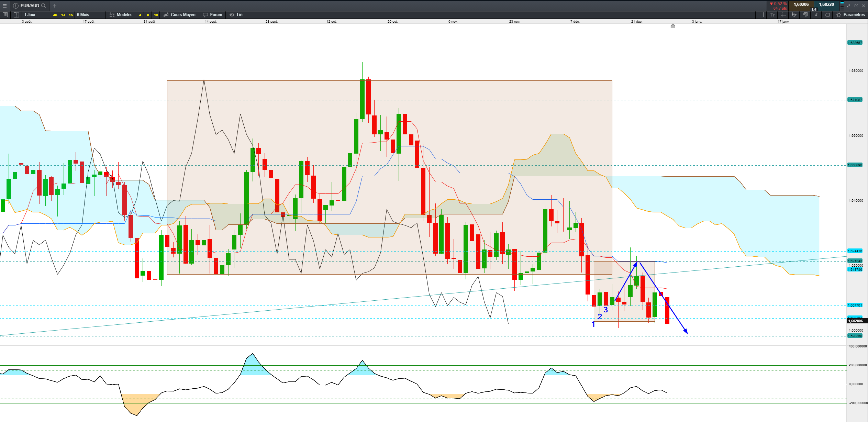Toggle the price scale alignment icon
The height and width of the screenshot is (422, 868).
pos(761,15)
